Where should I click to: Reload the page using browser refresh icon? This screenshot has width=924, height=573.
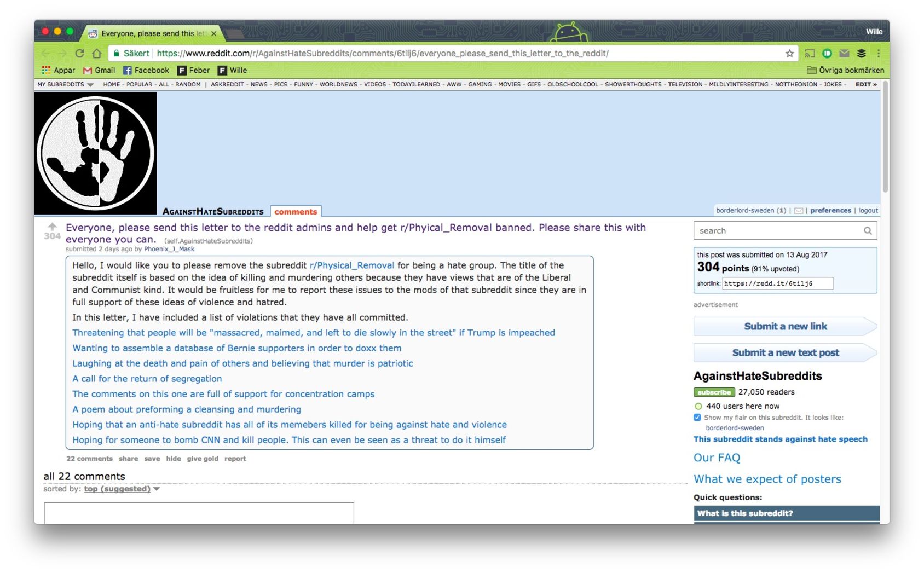[x=80, y=53]
